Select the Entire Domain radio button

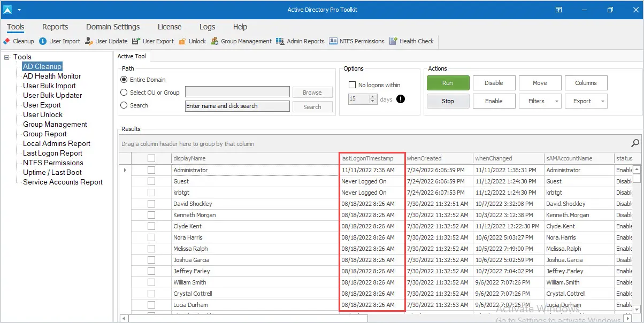click(x=124, y=80)
